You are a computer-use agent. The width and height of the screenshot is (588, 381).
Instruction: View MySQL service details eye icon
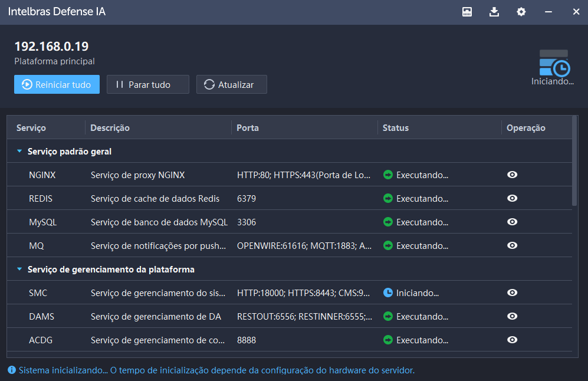513,222
